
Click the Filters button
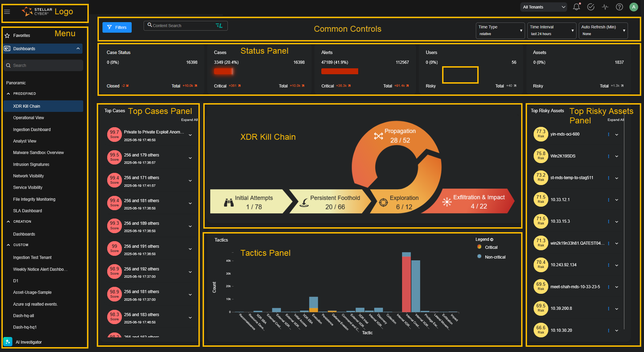click(117, 27)
